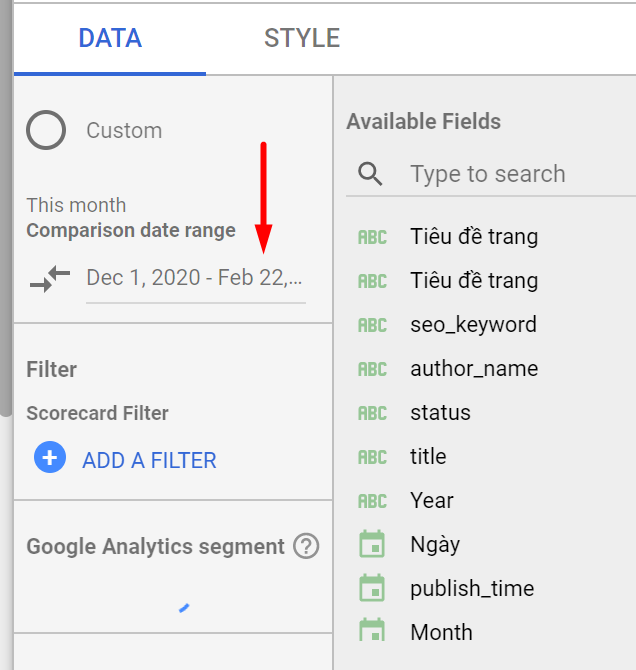Click the calendar icon next to Ngày
The width and height of the screenshot is (636, 670).
click(x=372, y=544)
